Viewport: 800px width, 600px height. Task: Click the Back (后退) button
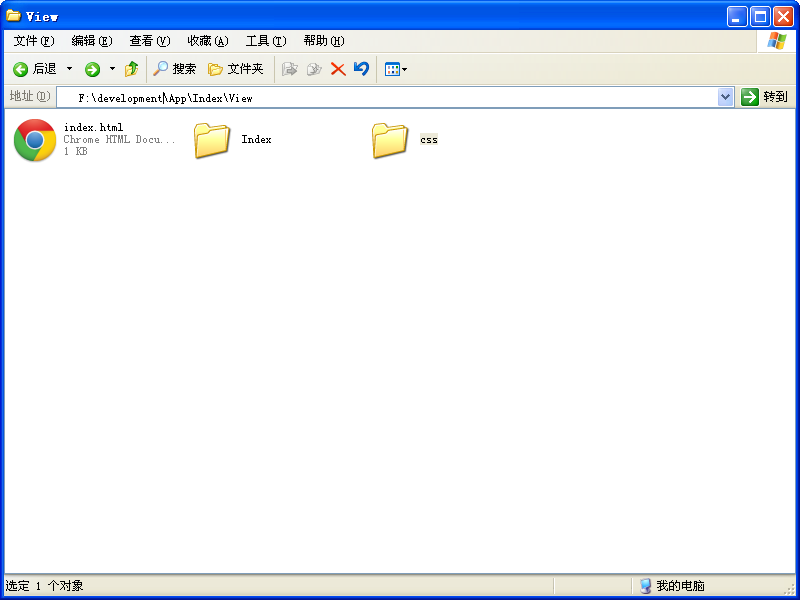(x=35, y=69)
